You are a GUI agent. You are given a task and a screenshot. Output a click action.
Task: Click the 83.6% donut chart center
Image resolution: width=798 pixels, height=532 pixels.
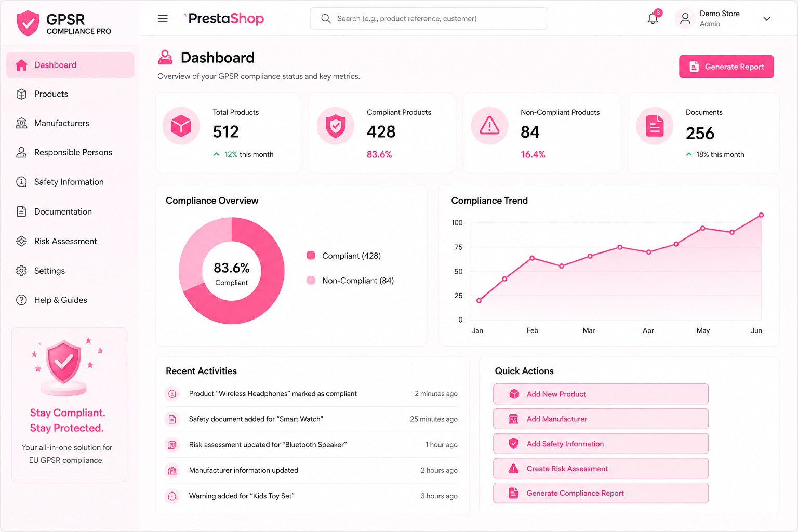coord(232,271)
